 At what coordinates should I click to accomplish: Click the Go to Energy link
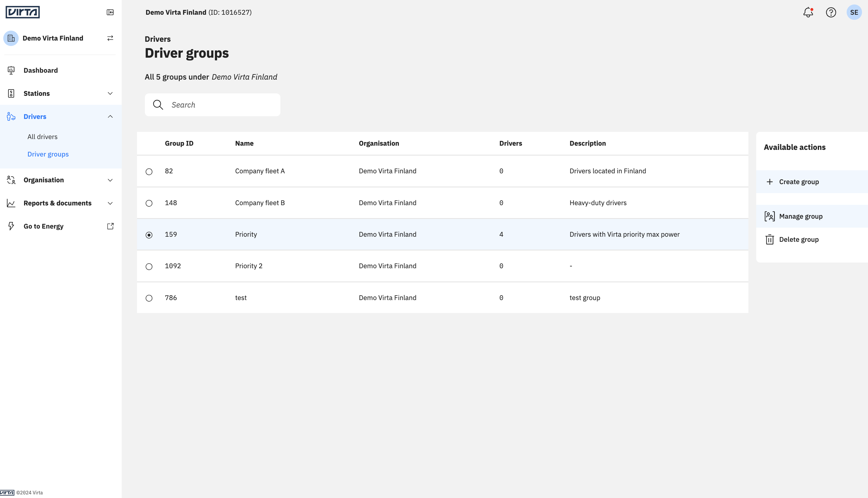pyautogui.click(x=60, y=226)
